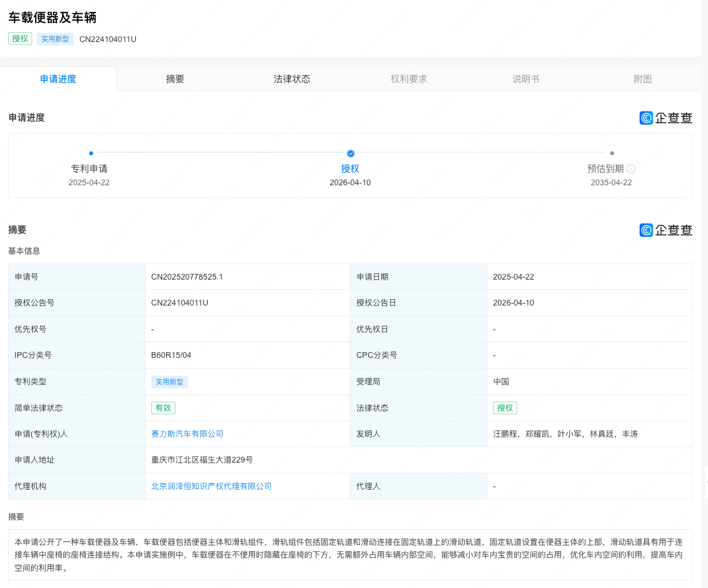
Task: Switch to the 摘要 tab
Action: pyautogui.click(x=175, y=79)
